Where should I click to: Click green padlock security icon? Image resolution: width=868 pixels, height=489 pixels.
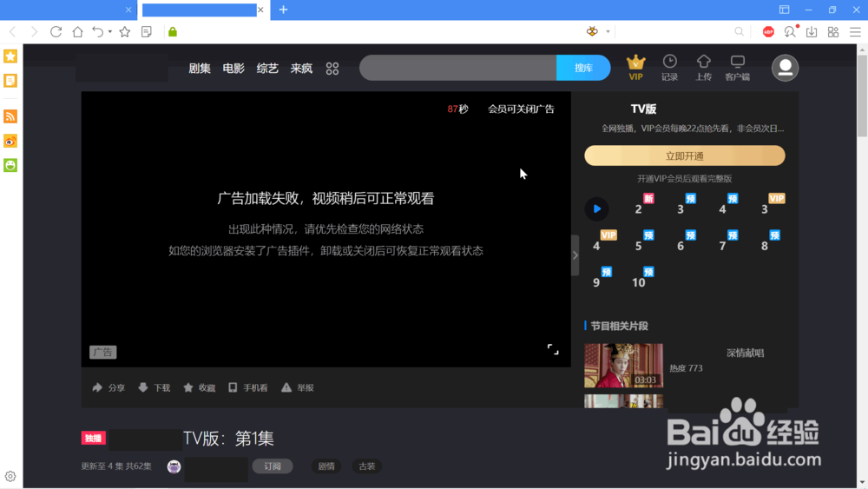click(173, 32)
